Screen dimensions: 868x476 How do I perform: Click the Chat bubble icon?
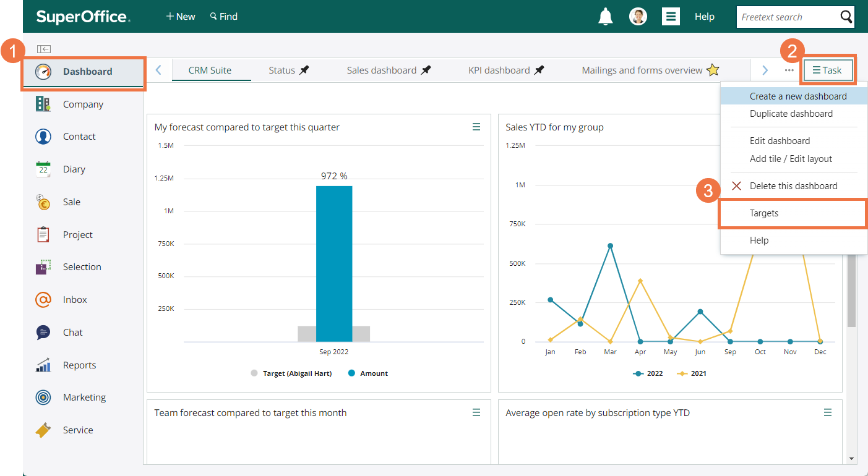click(43, 333)
